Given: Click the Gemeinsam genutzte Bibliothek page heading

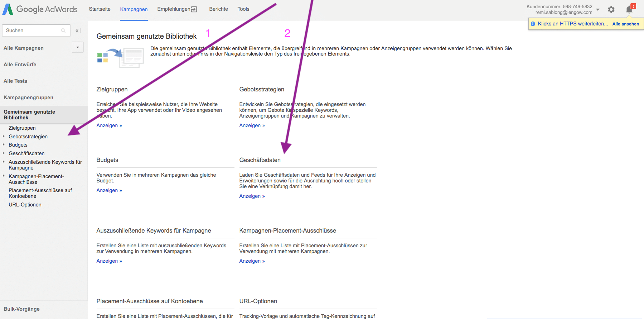Looking at the screenshot, I should pyautogui.click(x=146, y=36).
